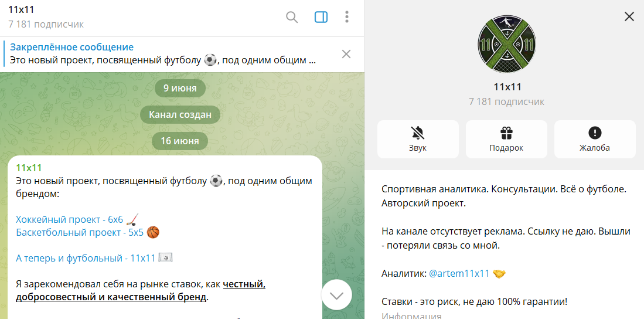
Task: Click the 11x11 sender name in the message
Action: tap(29, 168)
